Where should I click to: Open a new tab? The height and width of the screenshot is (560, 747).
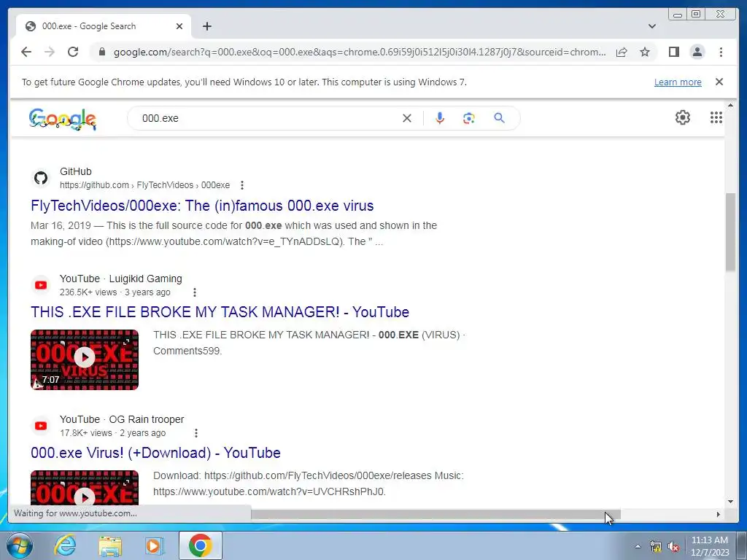[206, 26]
